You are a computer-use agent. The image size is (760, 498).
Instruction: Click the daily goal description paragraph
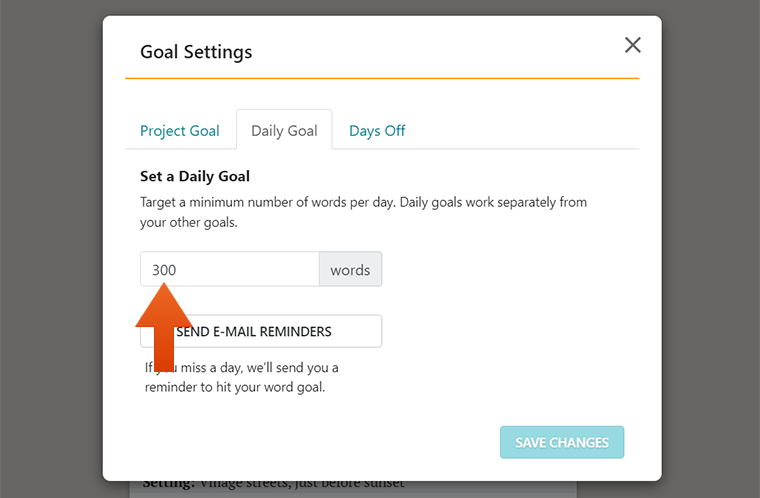[x=364, y=212]
